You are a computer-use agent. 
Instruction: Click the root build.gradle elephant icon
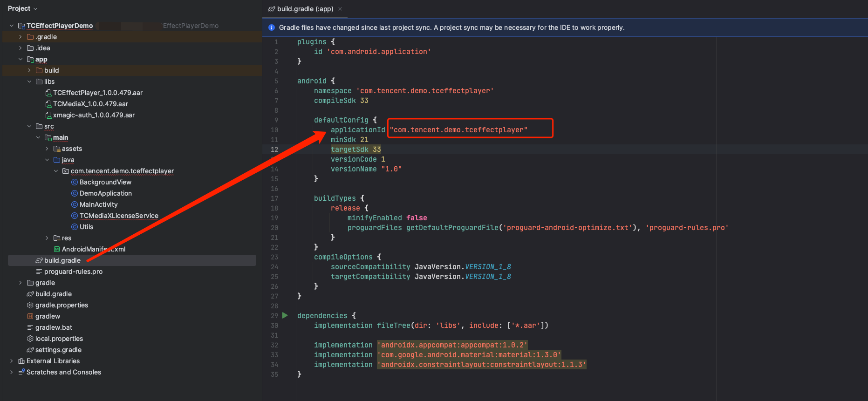pyautogui.click(x=30, y=294)
